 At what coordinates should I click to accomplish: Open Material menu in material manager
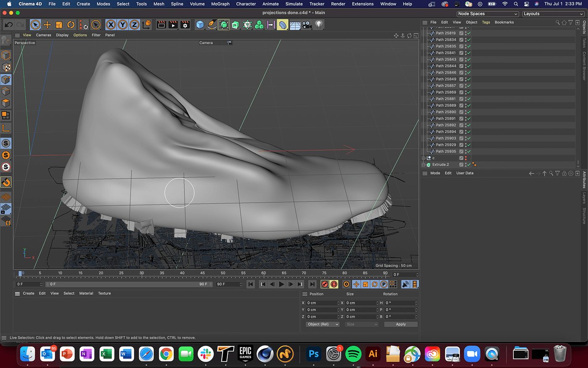86,294
